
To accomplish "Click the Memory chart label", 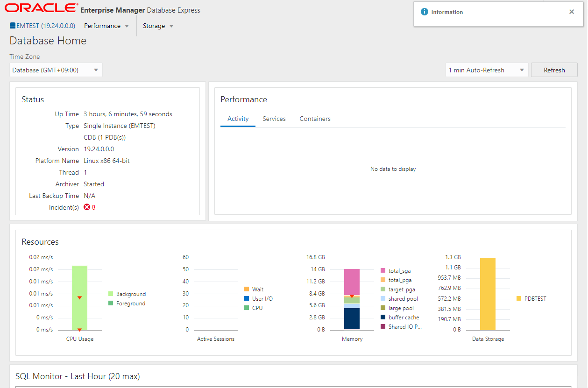I will pos(352,339).
